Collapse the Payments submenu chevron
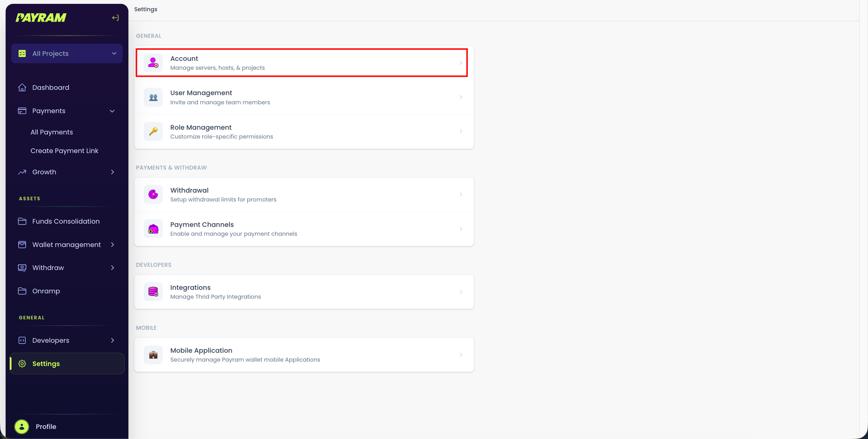Image resolution: width=868 pixels, height=439 pixels. (112, 111)
